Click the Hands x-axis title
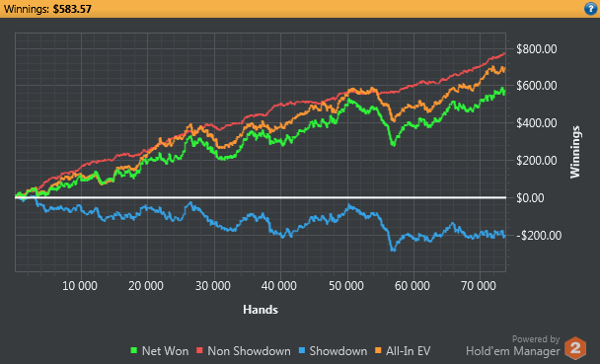Viewport: 600px width, 364px height. click(261, 310)
